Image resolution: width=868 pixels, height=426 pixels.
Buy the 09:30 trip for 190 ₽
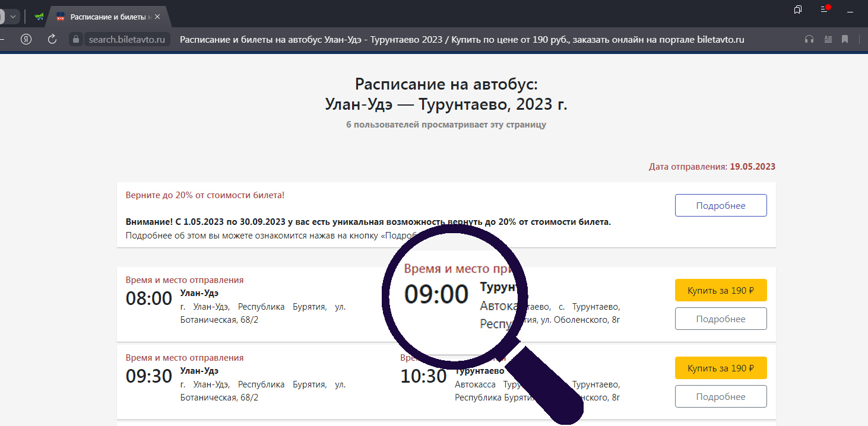(x=721, y=368)
